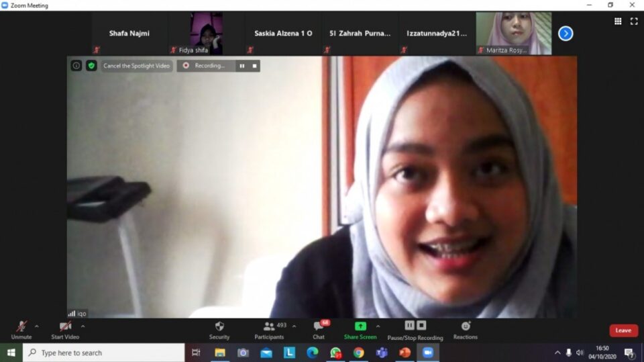
Task: Click the connection signal icon near iqo
Action: [72, 314]
